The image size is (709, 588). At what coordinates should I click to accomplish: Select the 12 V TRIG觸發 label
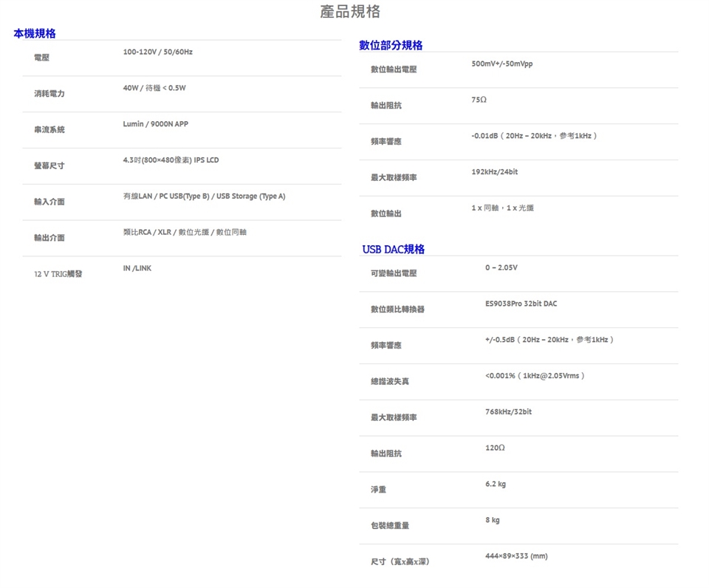coord(58,274)
